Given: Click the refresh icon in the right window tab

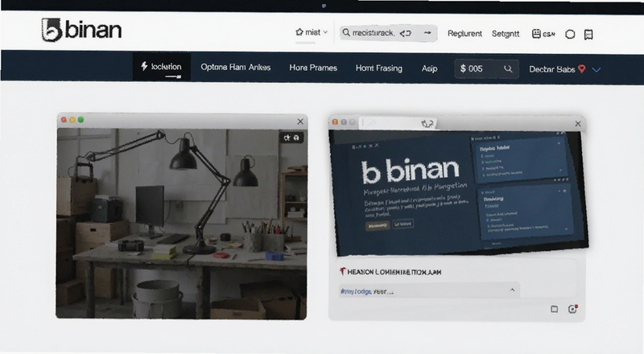Looking at the screenshot, I should [x=427, y=123].
